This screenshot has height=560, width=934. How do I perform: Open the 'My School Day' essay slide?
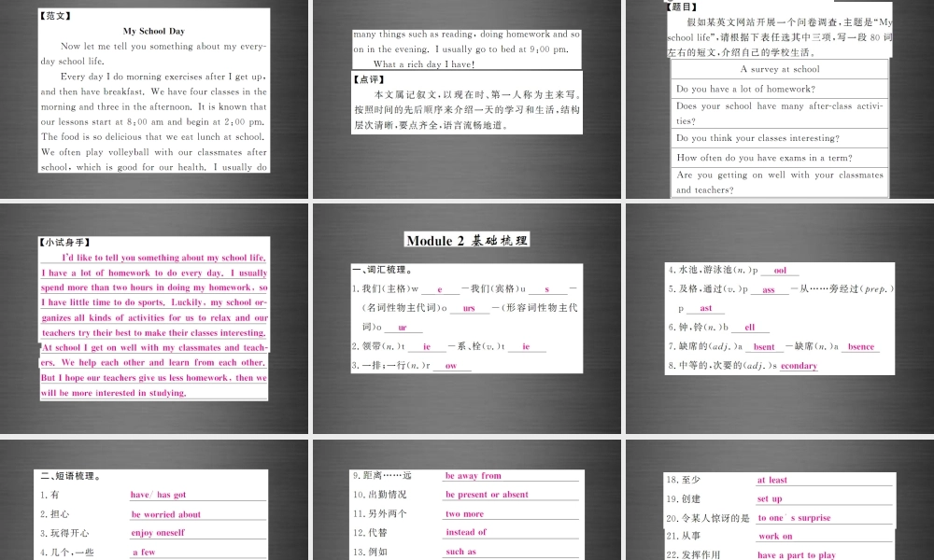click(154, 98)
